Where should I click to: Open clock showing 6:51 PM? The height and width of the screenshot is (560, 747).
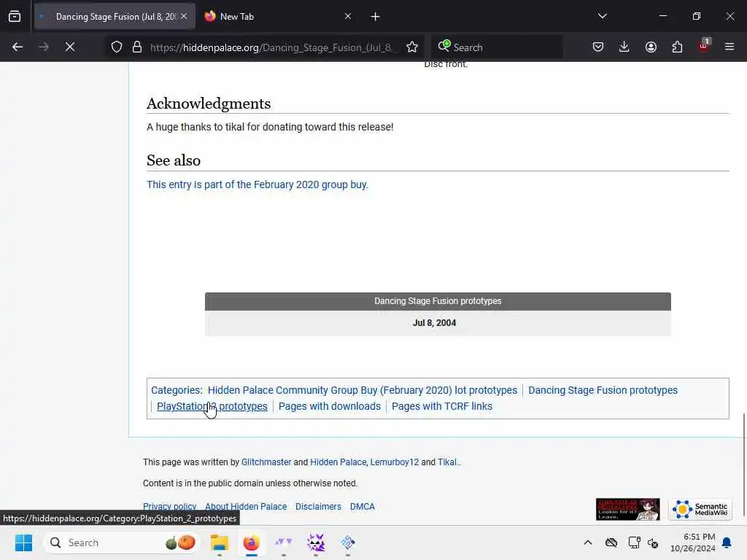pos(693,542)
